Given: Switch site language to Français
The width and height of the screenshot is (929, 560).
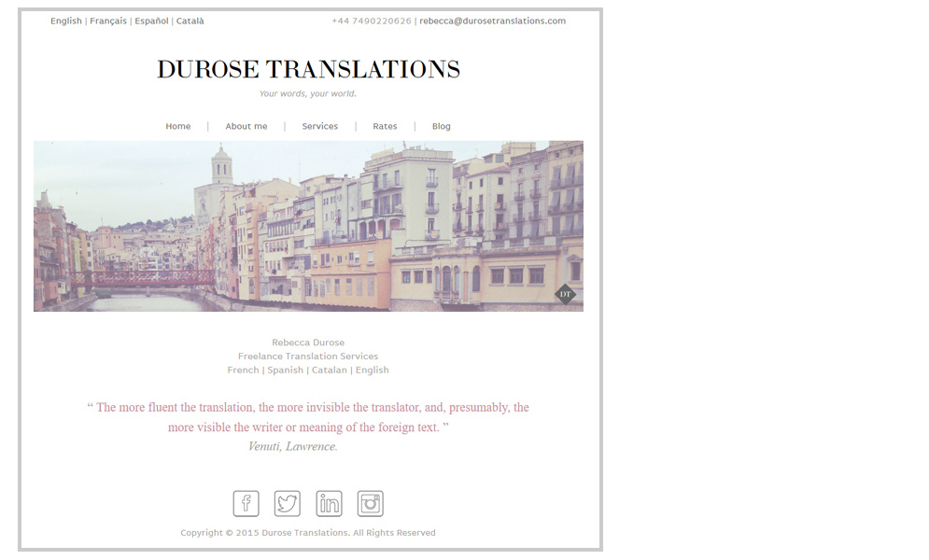Looking at the screenshot, I should pos(108,21).
